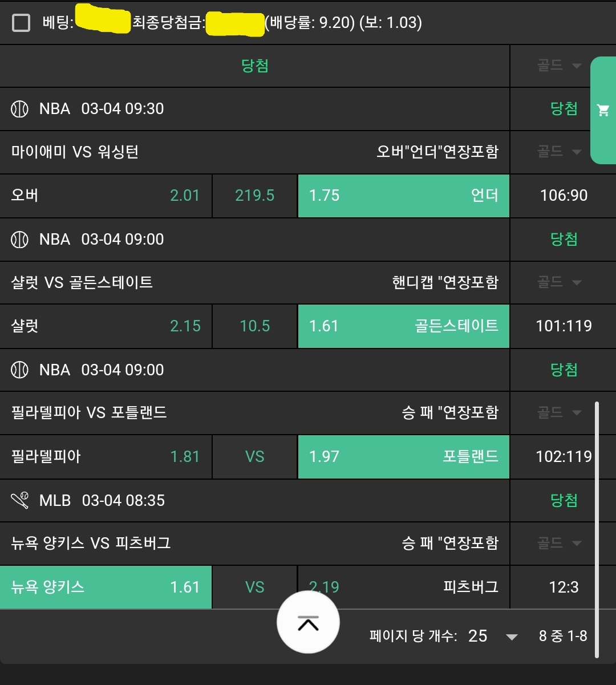The image size is (616, 685).
Task: Click basketball icon for Charlotte game
Action: click(x=20, y=240)
